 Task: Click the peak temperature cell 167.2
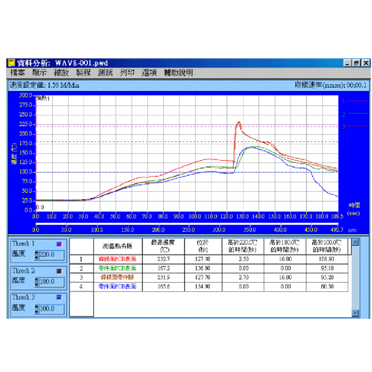point(163,268)
